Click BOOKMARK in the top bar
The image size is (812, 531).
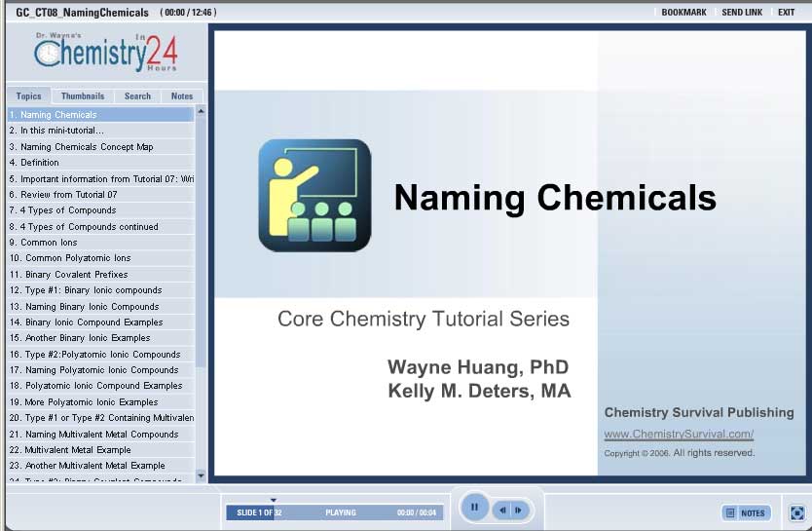pos(683,13)
